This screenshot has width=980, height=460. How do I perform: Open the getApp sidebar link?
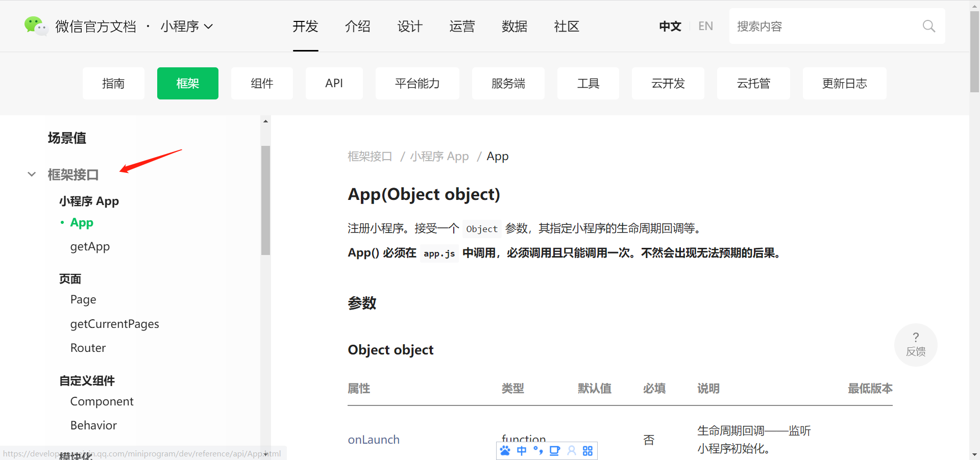(90, 246)
